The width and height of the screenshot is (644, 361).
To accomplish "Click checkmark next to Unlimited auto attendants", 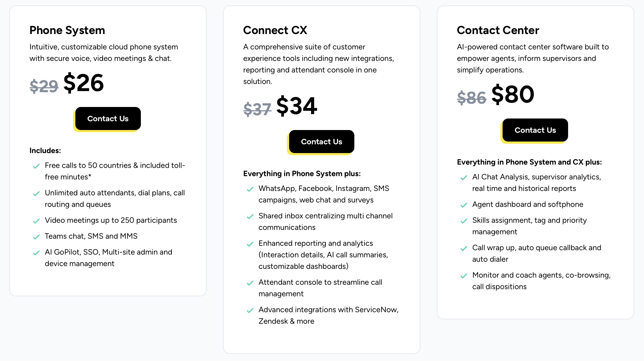I will pyautogui.click(x=36, y=193).
